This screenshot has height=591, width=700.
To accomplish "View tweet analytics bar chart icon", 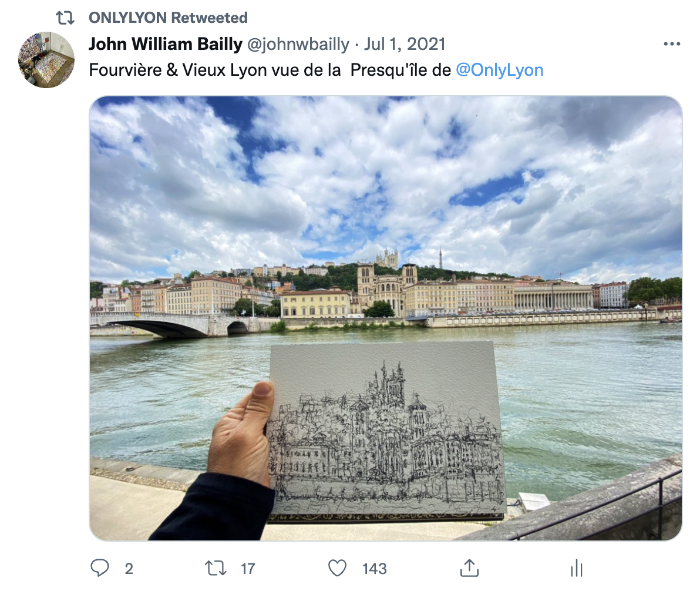I will [577, 568].
